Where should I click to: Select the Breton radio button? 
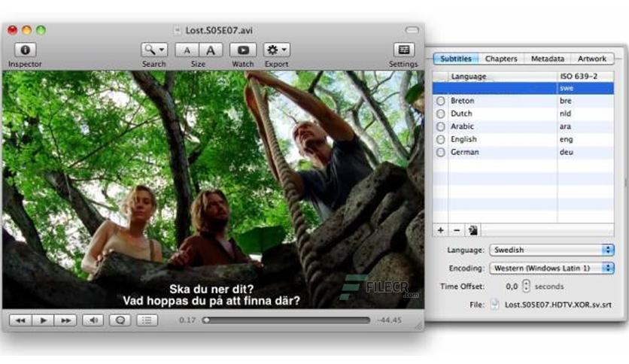click(440, 101)
